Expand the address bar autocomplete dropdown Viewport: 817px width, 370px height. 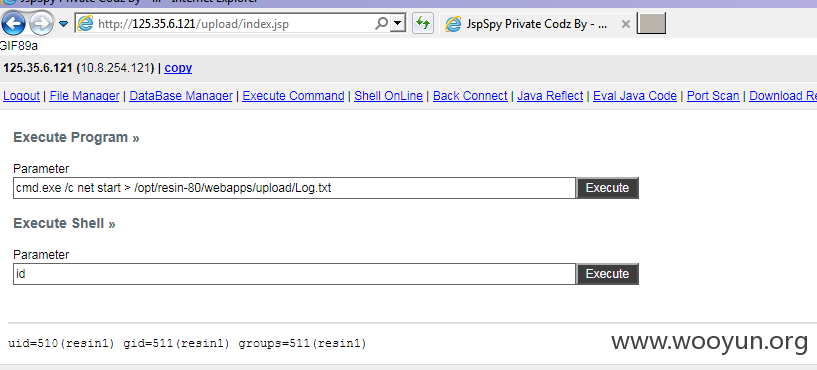pos(398,23)
